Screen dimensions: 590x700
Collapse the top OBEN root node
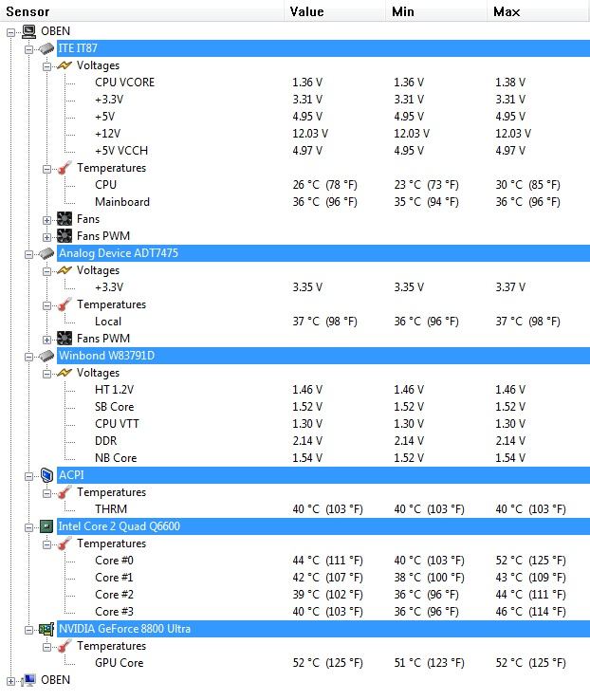click(x=10, y=32)
